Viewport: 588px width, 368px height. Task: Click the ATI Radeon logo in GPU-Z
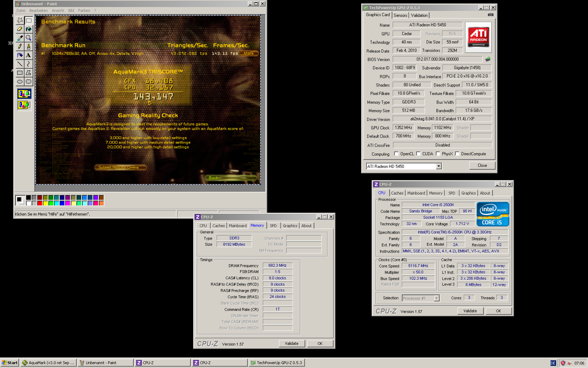coord(478,37)
